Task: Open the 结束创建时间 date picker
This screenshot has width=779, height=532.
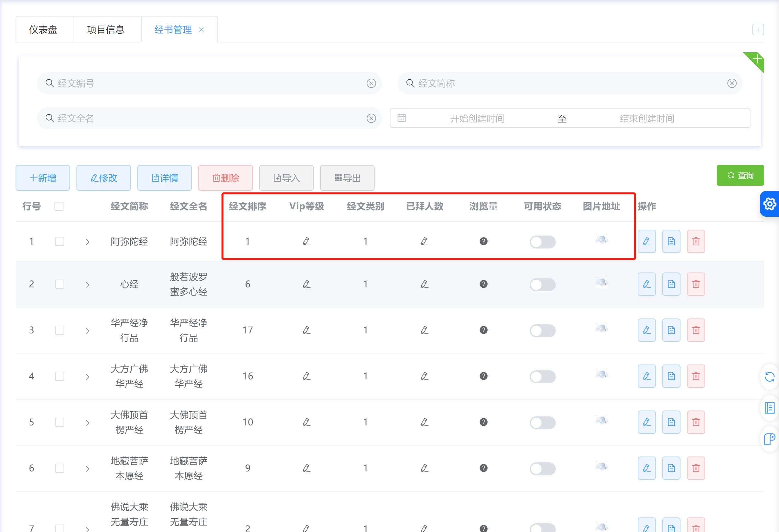Action: (647, 118)
